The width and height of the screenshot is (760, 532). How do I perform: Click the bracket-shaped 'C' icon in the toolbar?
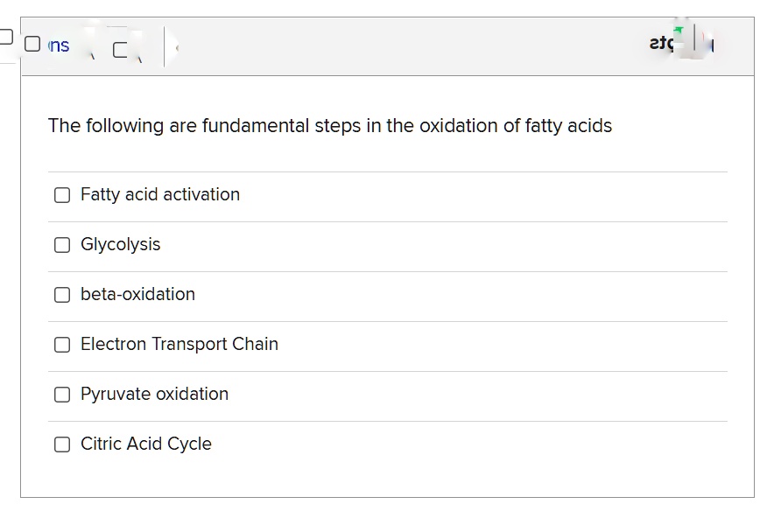121,49
